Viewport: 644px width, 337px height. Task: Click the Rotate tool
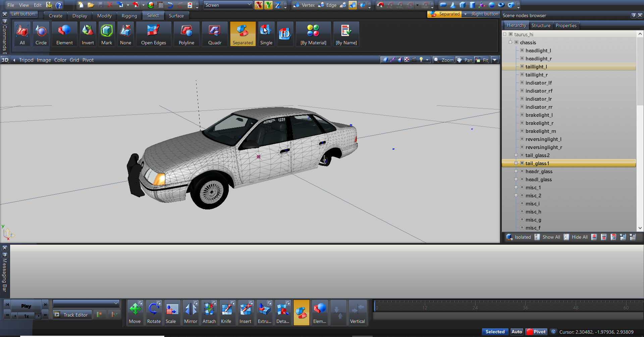point(154,312)
